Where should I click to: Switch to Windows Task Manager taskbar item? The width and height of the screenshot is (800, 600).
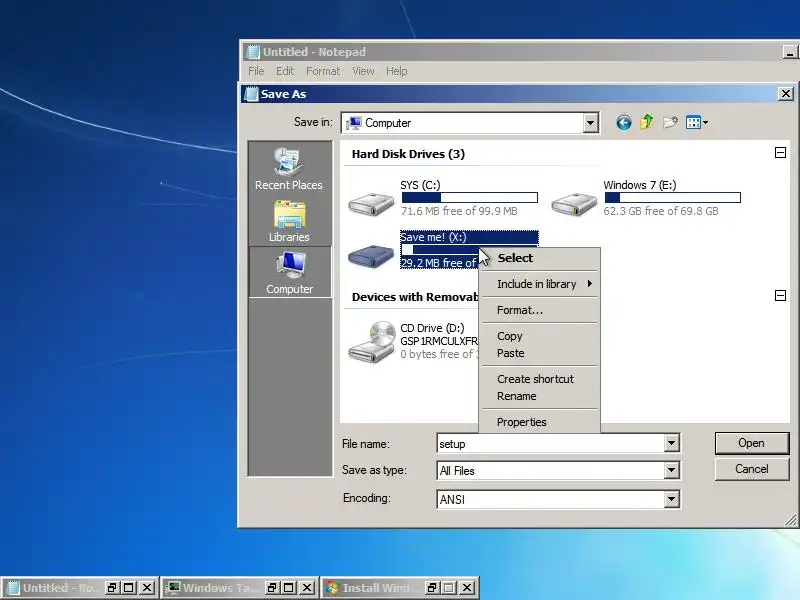214,588
